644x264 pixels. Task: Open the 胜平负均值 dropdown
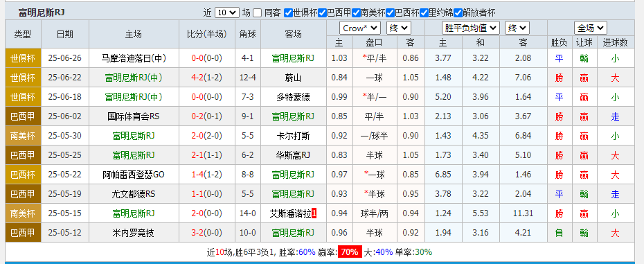click(x=471, y=28)
